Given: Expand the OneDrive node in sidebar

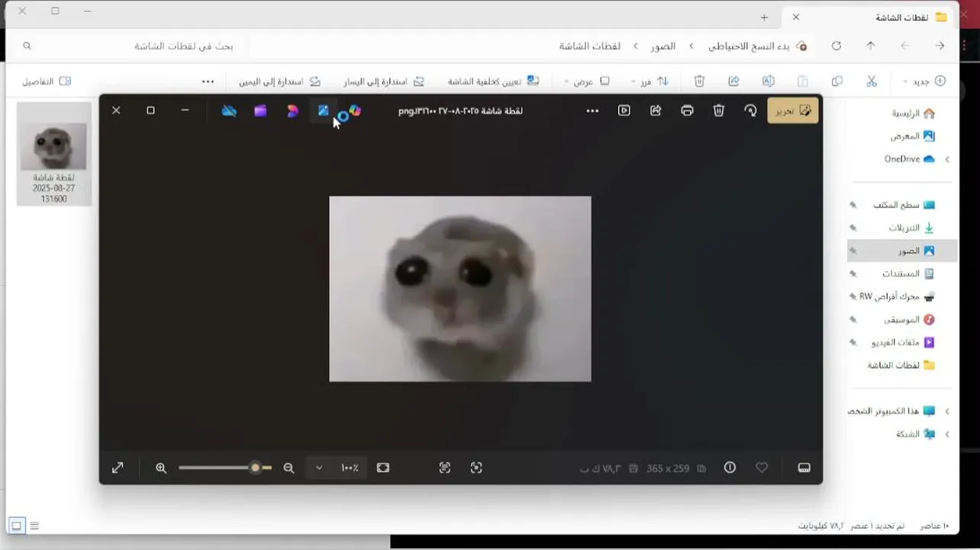Looking at the screenshot, I should pos(947,159).
